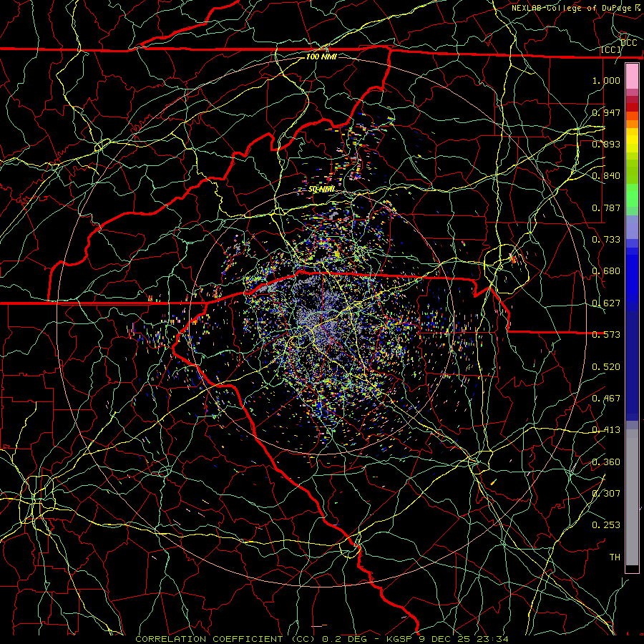
Task: Click the KGSP radar site identifier
Action: (400, 639)
